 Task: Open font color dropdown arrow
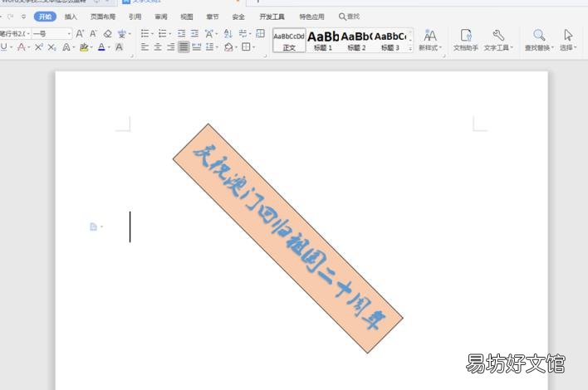[x=109, y=47]
